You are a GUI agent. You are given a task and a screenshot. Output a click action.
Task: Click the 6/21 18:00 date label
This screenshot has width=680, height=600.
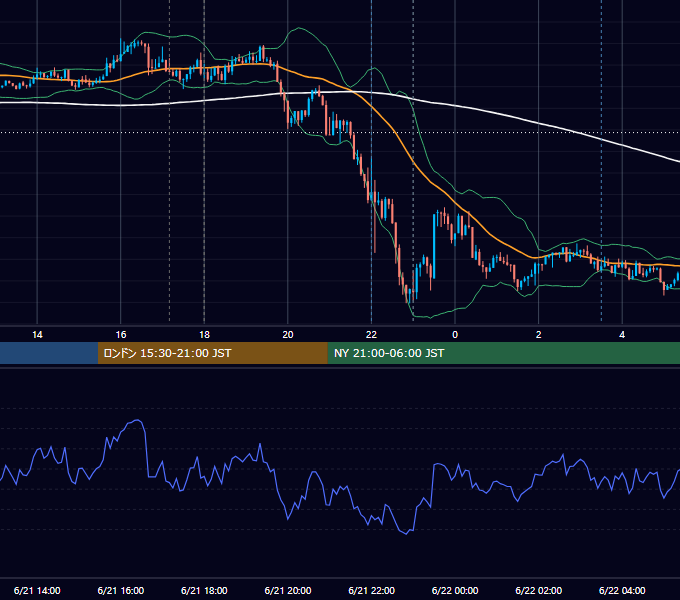click(204, 590)
